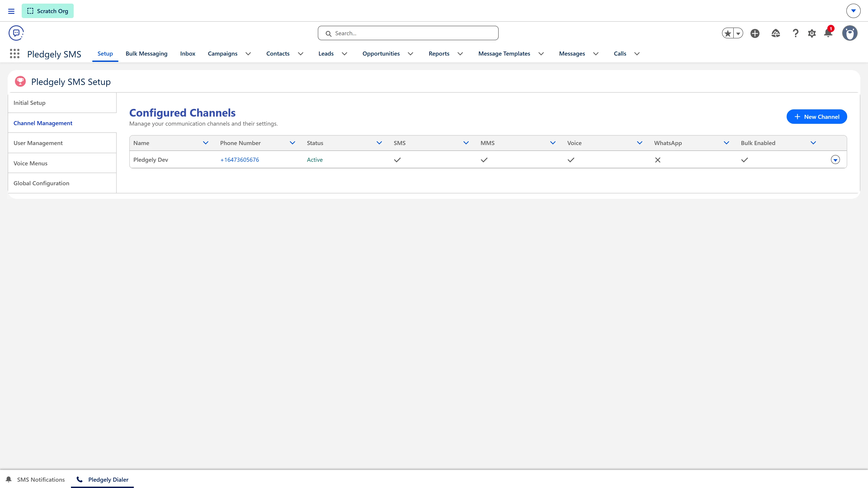Open the notifications bell
Viewport: 868px width, 488px height.
828,33
